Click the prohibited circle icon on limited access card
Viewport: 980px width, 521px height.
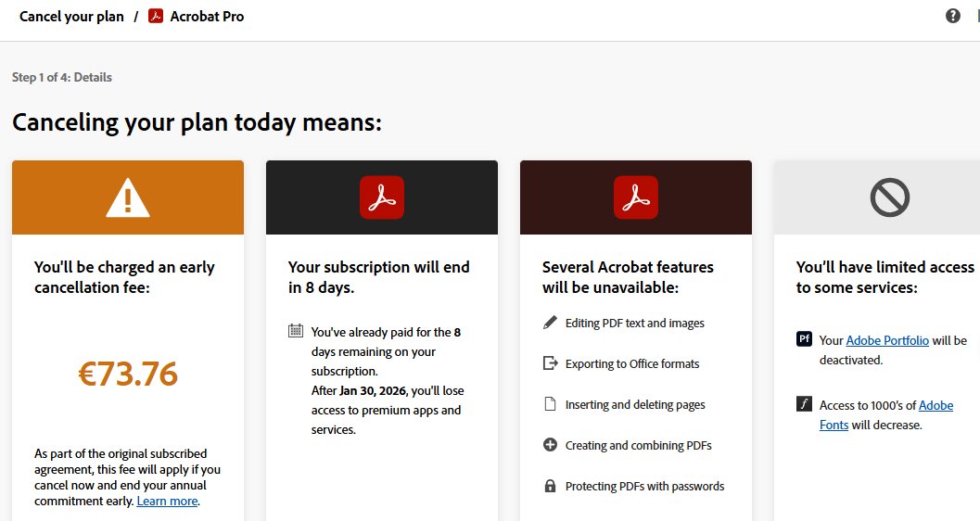tap(889, 197)
